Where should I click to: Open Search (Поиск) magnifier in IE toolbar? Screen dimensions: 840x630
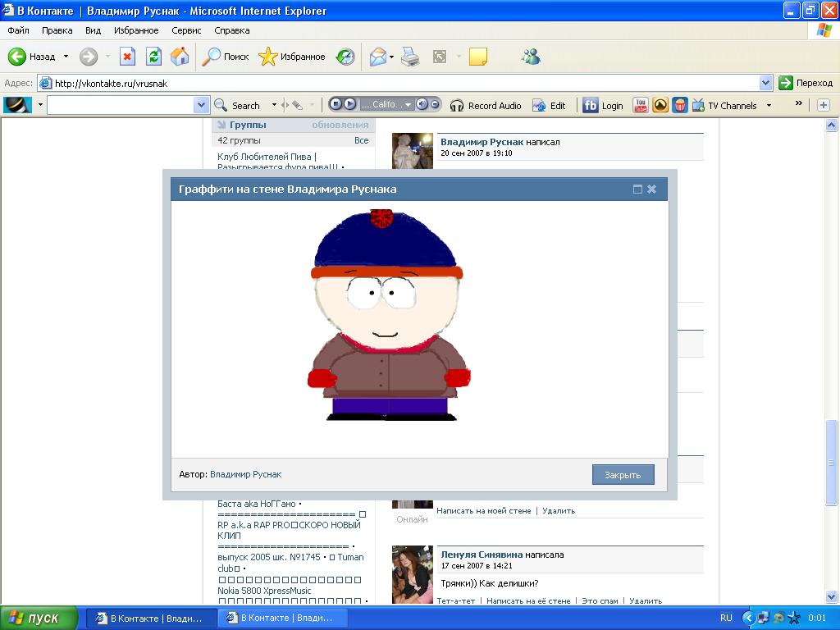(x=225, y=57)
